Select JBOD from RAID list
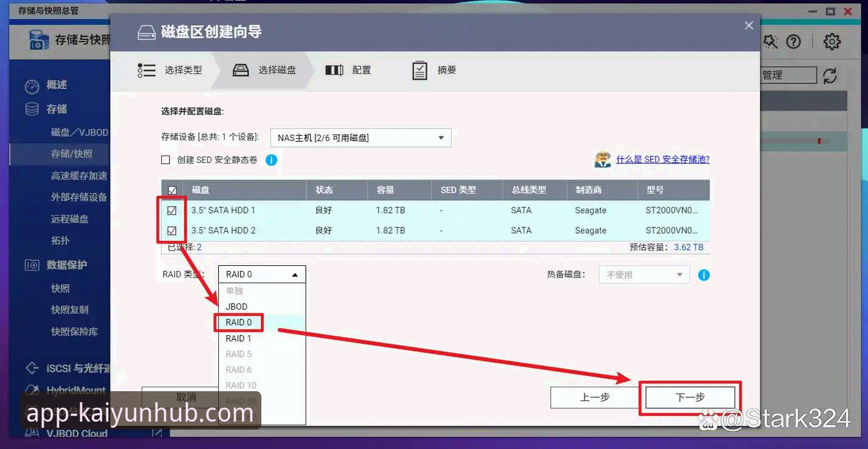This screenshot has width=868, height=449. click(262, 307)
